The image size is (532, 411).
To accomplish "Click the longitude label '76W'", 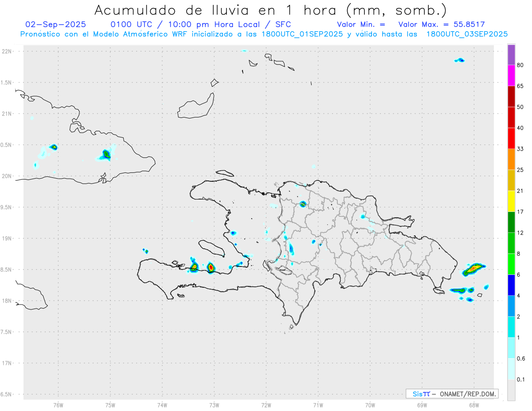I will [58, 405].
